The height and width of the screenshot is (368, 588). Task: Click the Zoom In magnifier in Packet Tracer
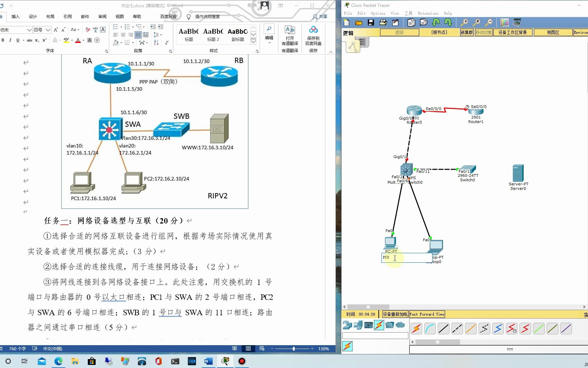(464, 22)
